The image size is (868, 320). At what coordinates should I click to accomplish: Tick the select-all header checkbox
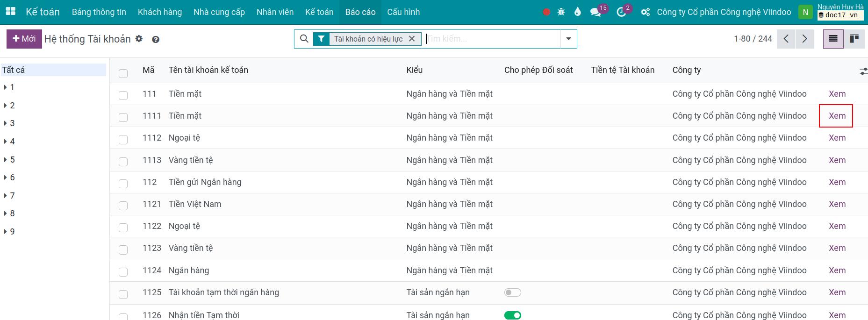(x=123, y=73)
